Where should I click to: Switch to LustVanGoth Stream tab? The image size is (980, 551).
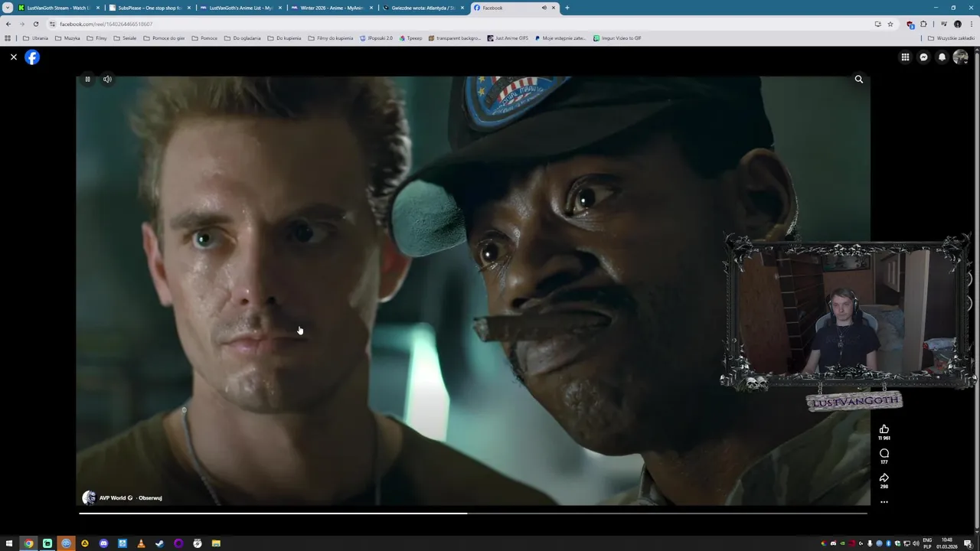pos(58,8)
